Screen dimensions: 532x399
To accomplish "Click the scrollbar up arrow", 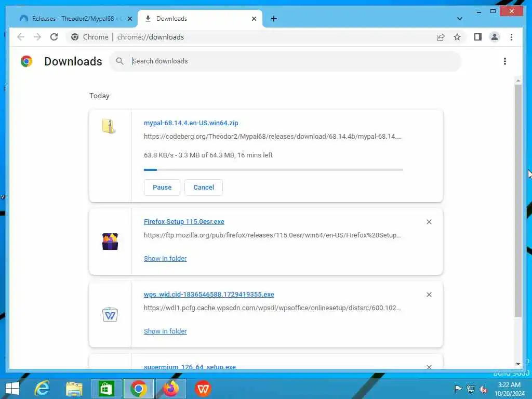I will (x=518, y=81).
